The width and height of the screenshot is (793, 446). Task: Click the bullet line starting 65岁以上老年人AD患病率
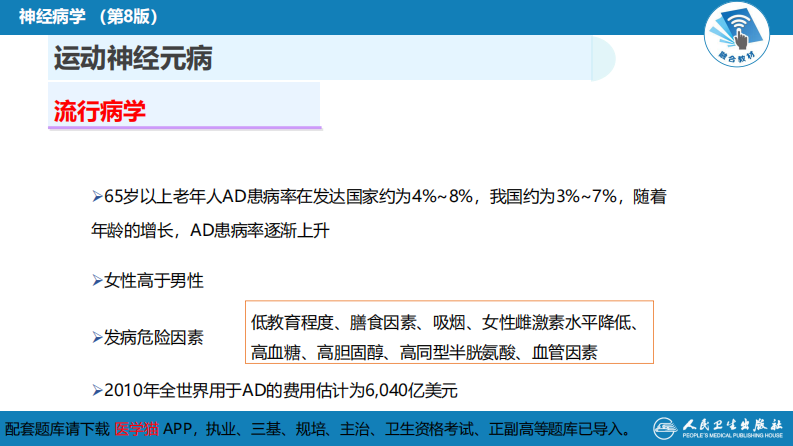379,196
